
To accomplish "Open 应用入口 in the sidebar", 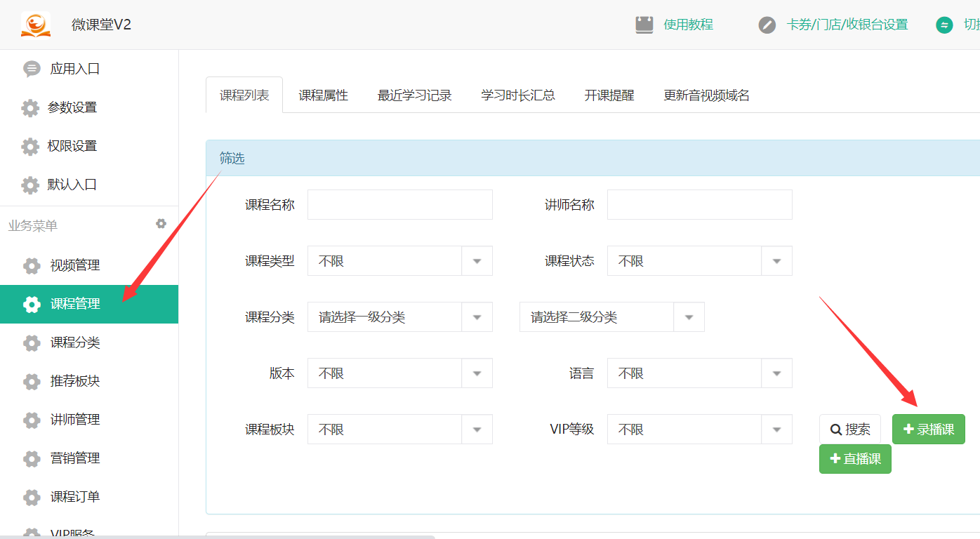I will [x=89, y=69].
